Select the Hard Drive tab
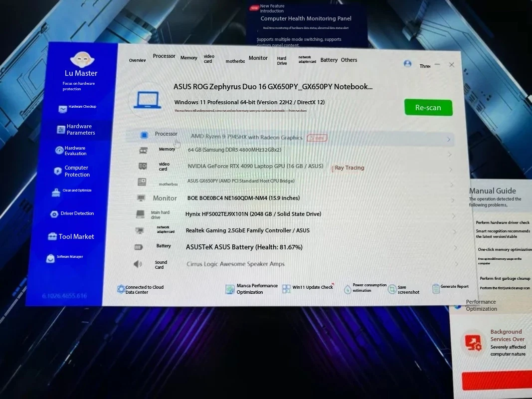 pos(282,61)
